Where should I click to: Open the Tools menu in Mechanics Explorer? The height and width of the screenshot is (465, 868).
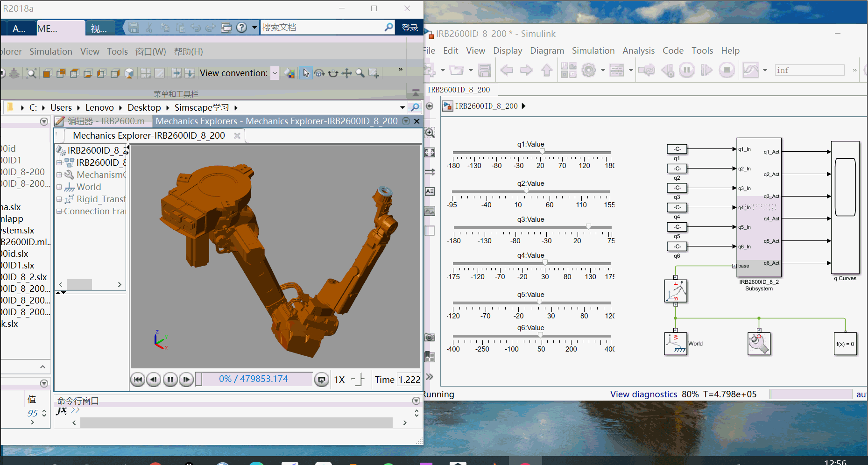(117, 51)
